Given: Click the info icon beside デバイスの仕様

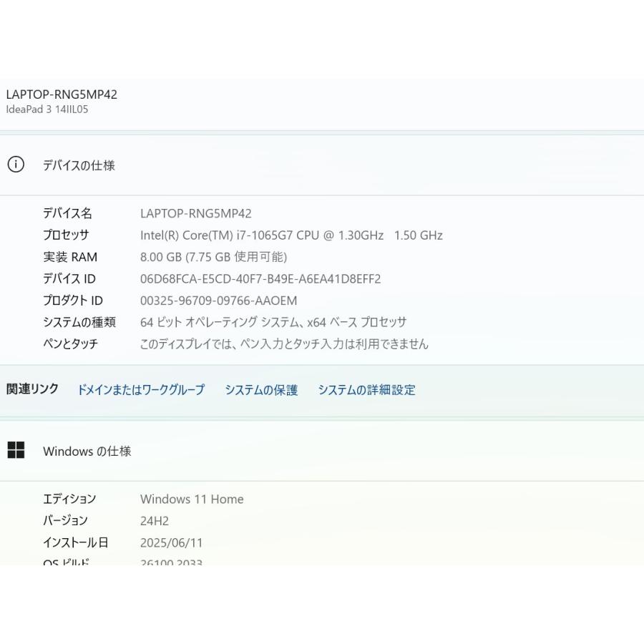Looking at the screenshot, I should point(16,165).
